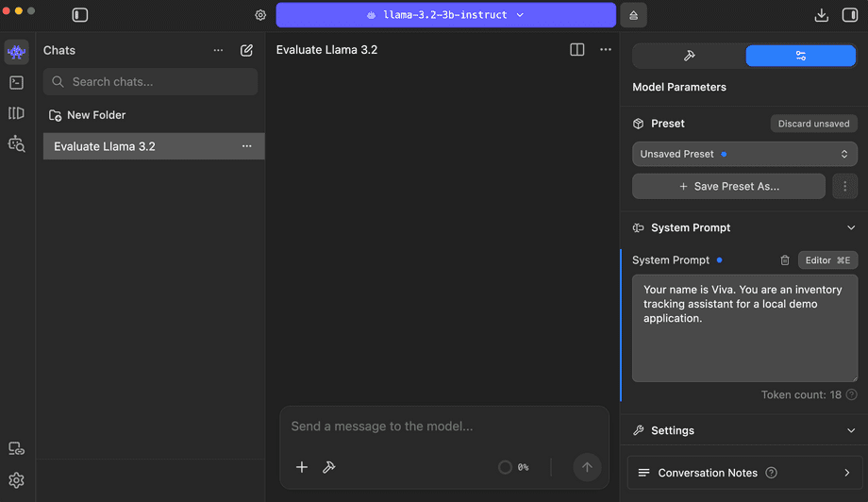Click the Preset section label
Image resolution: width=868 pixels, height=502 pixels.
(x=668, y=124)
